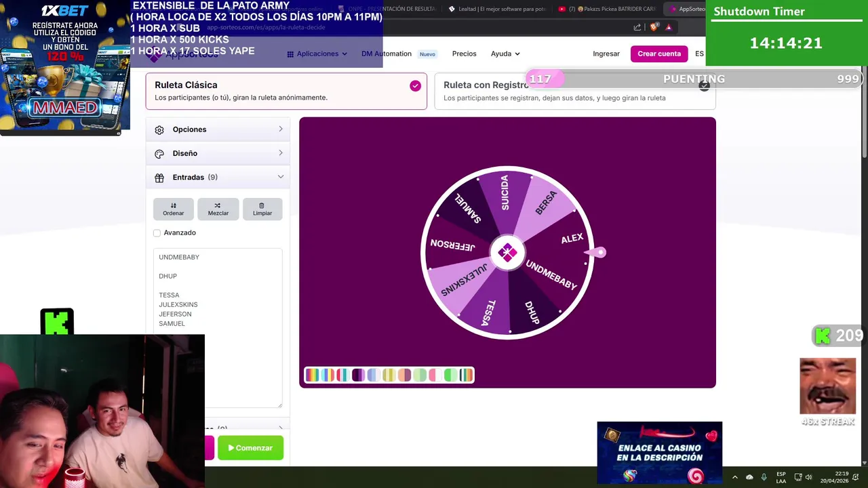The image size is (868, 488).
Task: Click DHUP line in entries box
Action: [x=167, y=276]
